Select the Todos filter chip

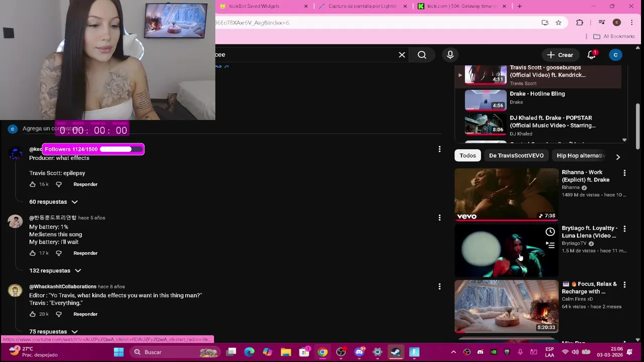coord(467,155)
